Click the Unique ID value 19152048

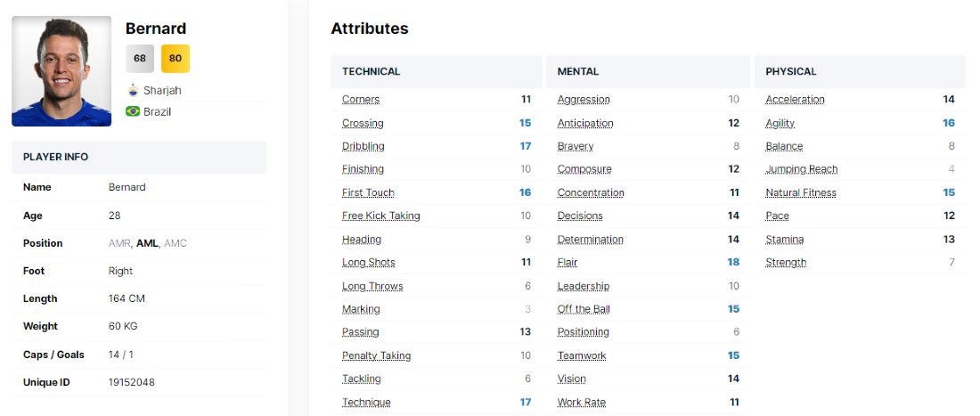click(132, 382)
